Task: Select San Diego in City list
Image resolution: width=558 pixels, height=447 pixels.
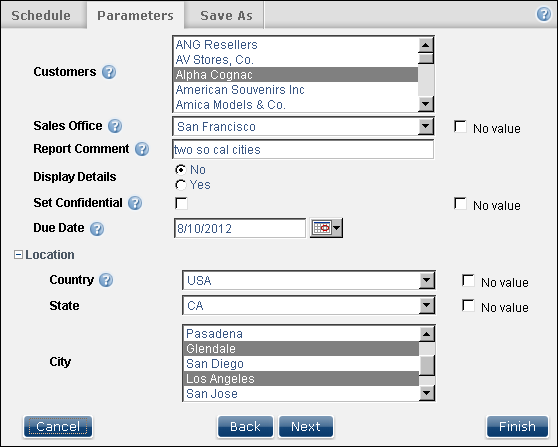Action: click(x=301, y=364)
